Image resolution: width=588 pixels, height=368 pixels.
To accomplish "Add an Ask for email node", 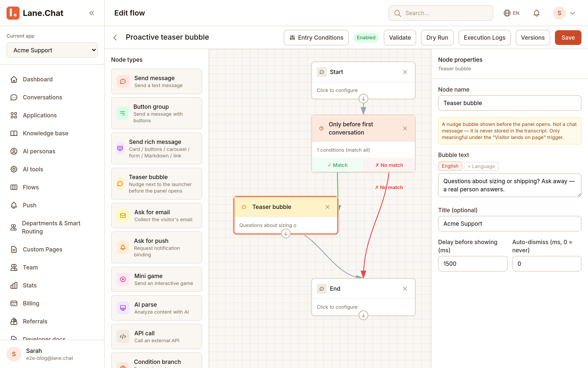I will [156, 216].
